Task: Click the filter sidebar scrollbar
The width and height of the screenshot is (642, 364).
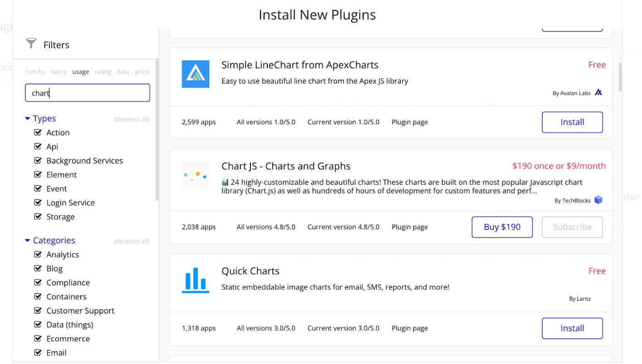Action: pos(157,129)
